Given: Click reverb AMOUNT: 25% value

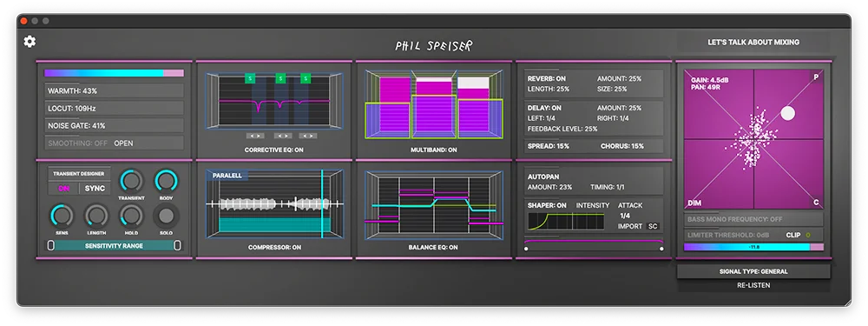Looking at the screenshot, I should [x=619, y=79].
